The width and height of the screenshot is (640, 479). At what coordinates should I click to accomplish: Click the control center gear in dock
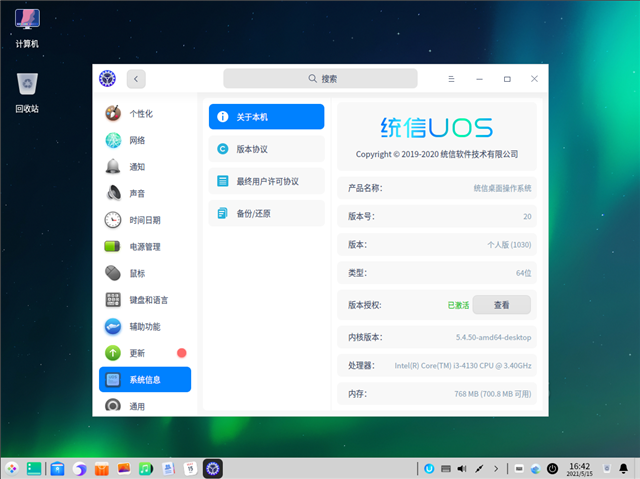point(213,469)
